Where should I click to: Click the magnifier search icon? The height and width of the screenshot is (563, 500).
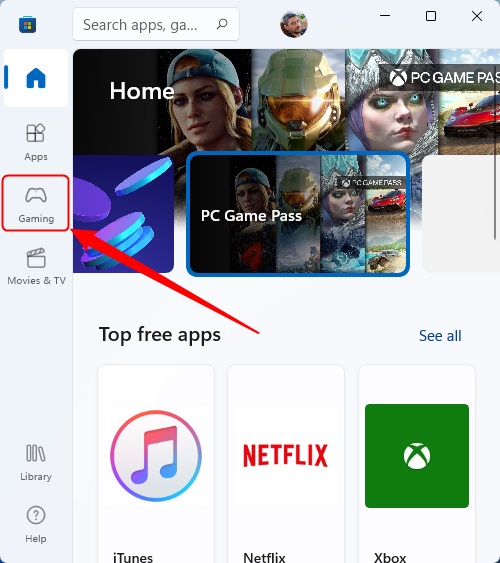tap(222, 24)
